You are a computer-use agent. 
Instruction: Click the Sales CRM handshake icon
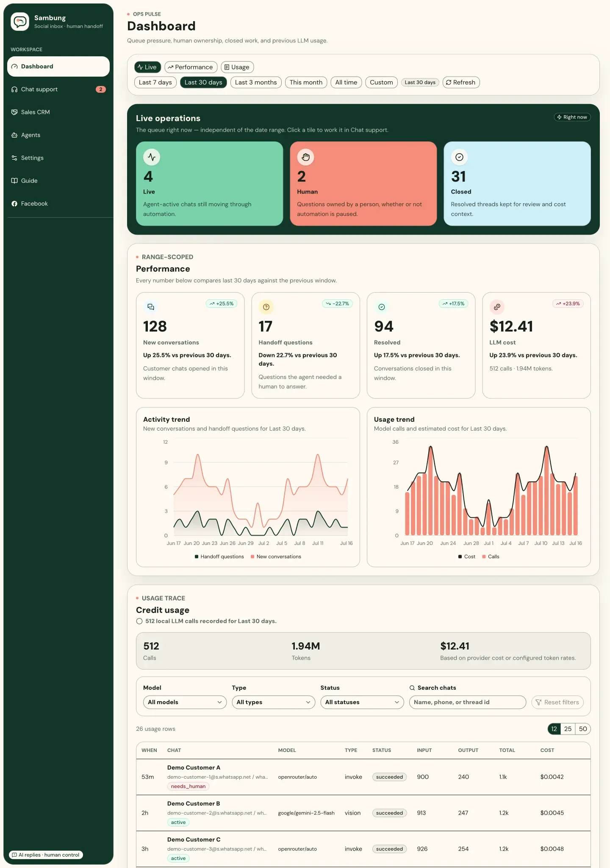(x=14, y=112)
